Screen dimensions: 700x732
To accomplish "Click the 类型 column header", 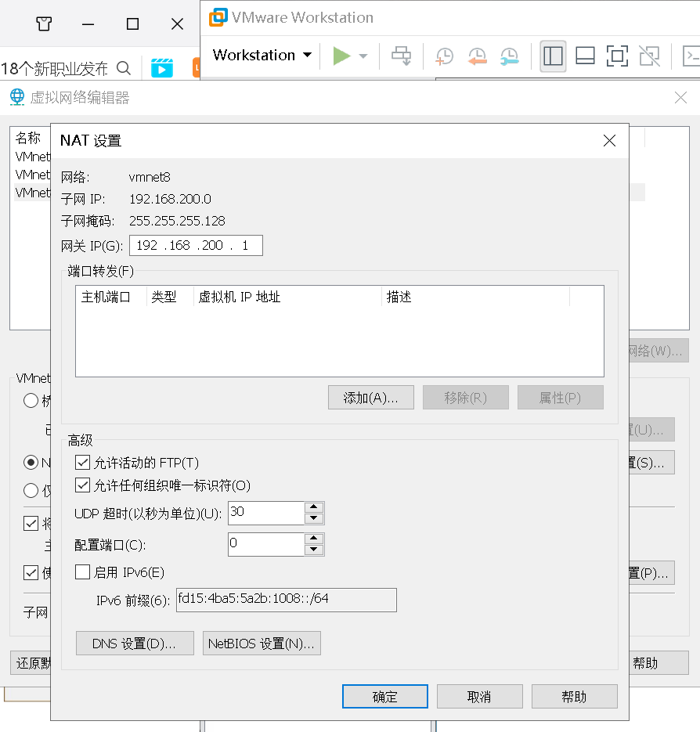I will (x=164, y=297).
